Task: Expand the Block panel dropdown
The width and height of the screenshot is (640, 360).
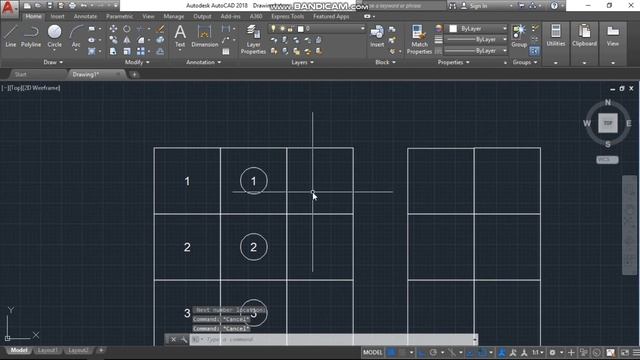Action: (385, 62)
